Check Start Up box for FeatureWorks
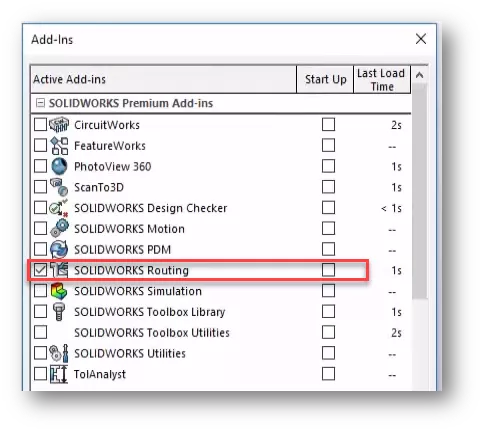The height and width of the screenshot is (433, 484). point(328,145)
